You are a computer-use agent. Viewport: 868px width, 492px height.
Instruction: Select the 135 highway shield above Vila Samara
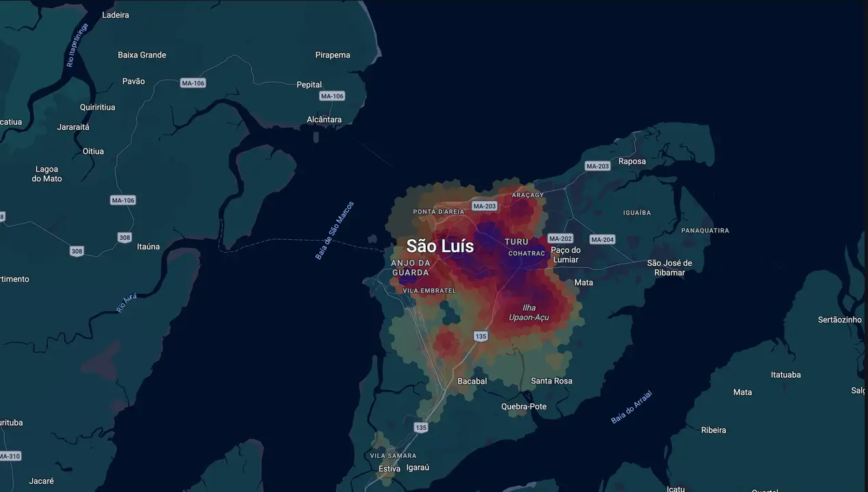coord(421,428)
